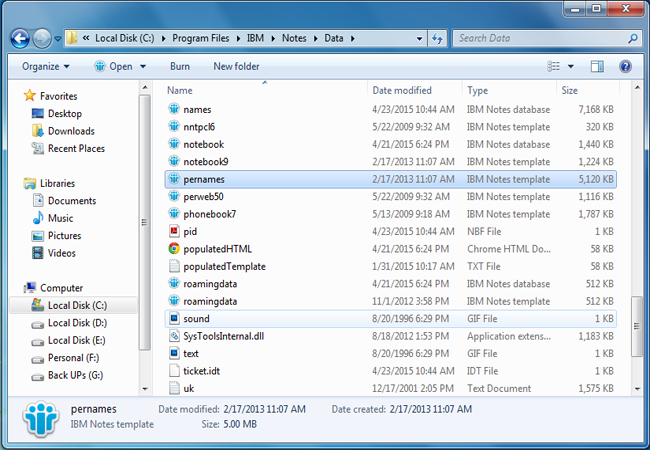Change view using the view icon

(553, 66)
